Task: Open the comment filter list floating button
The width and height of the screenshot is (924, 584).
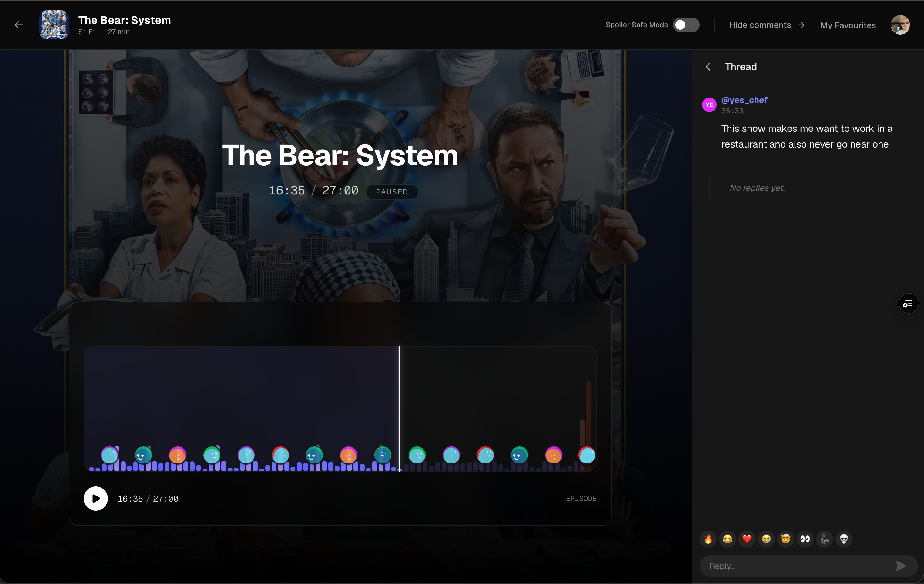Action: point(908,304)
